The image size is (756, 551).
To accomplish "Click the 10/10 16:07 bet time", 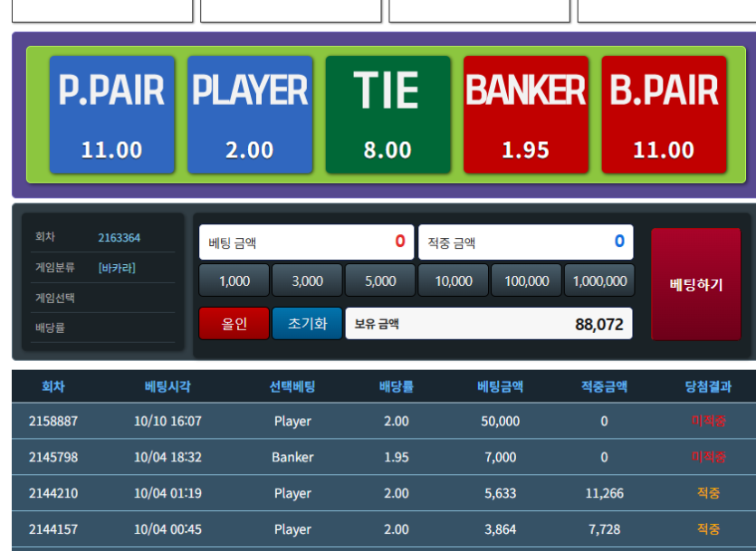I will click(x=167, y=421).
